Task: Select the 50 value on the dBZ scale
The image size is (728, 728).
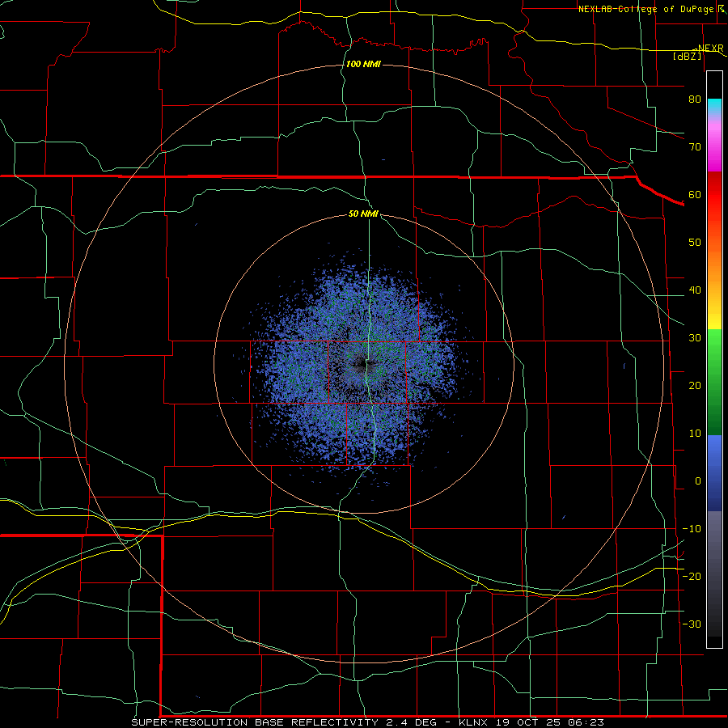Action: pyautogui.click(x=695, y=243)
